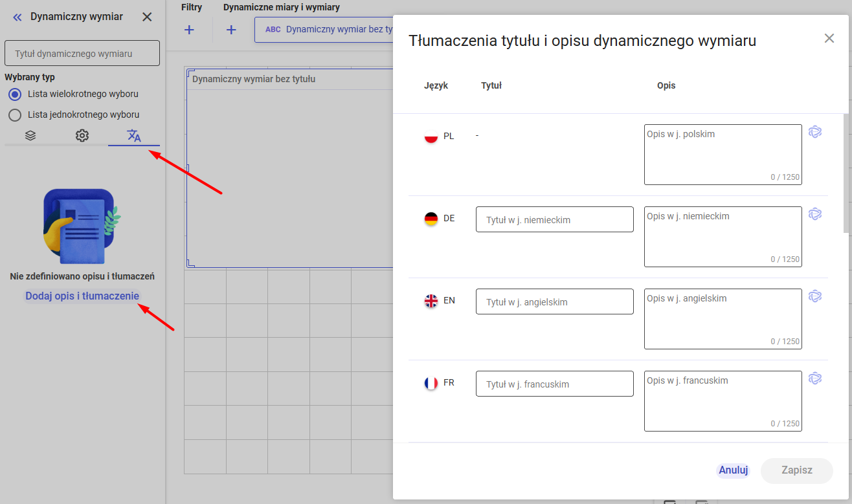This screenshot has height=504, width=852.
Task: Add a new filter with plus icon
Action: pos(189,30)
